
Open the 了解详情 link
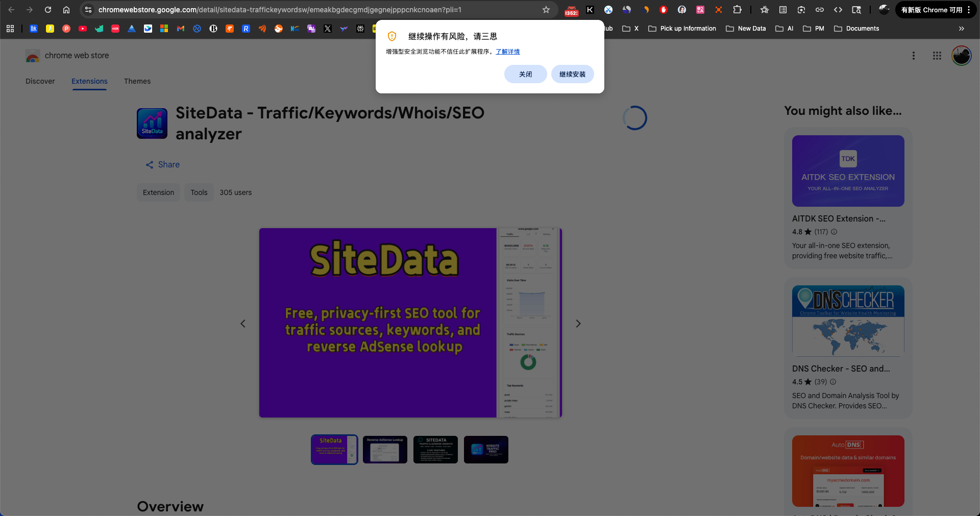[508, 52]
